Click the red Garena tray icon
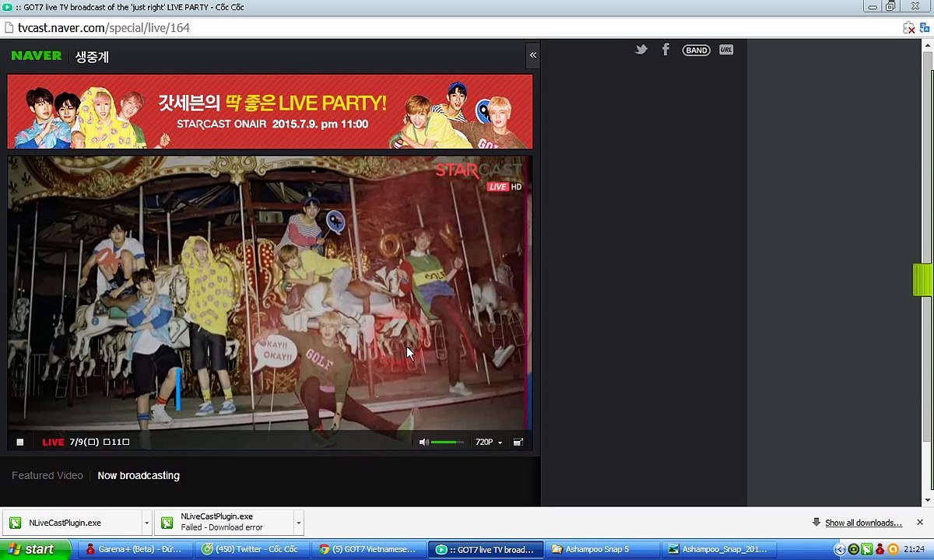Screen dimensions: 934x560 pos(880,549)
